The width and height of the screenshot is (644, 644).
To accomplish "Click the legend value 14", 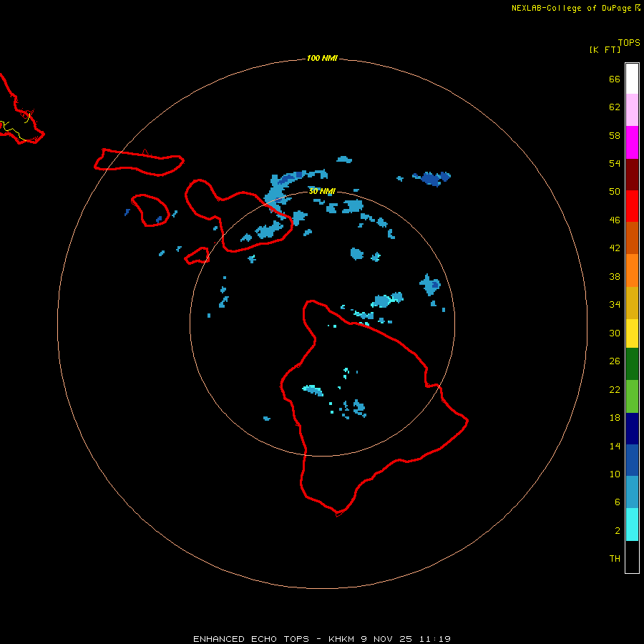I will click(x=615, y=446).
